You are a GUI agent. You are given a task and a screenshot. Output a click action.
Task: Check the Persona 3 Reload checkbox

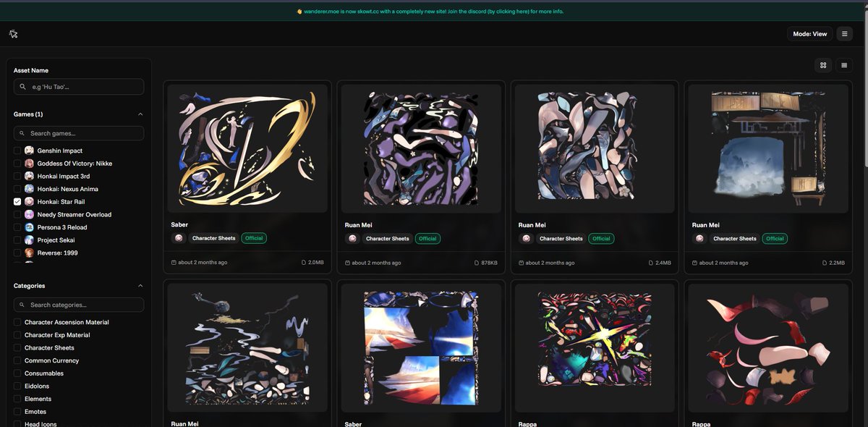(x=17, y=227)
